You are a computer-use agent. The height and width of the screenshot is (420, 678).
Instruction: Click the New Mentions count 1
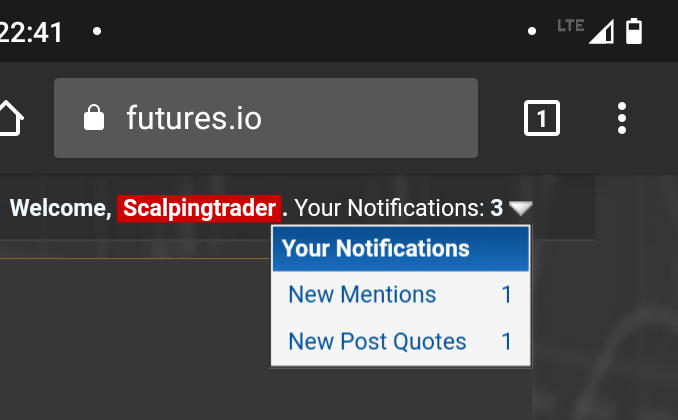[507, 295]
